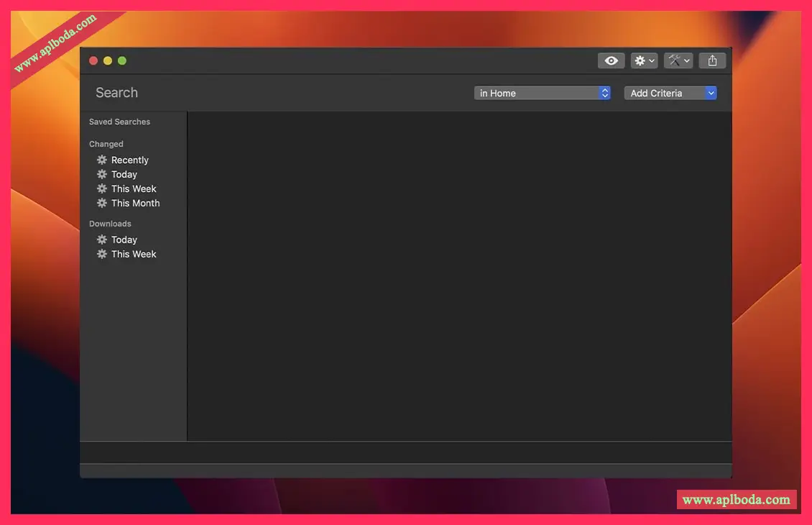Select Today under Downloads
The image size is (812, 525).
[x=124, y=240]
